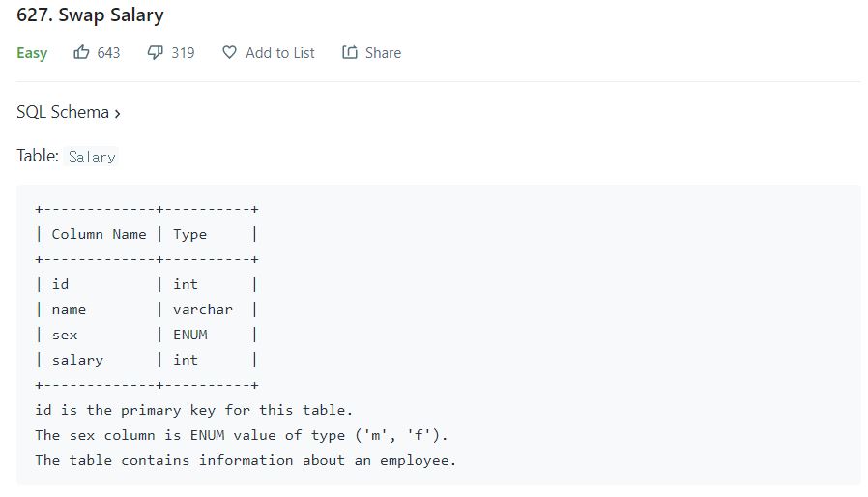Click the 643 likes count
Screen dimensions: 868x497
click(x=108, y=53)
